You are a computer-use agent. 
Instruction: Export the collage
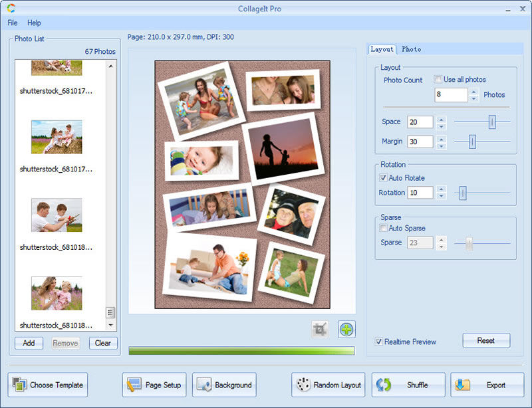click(487, 385)
